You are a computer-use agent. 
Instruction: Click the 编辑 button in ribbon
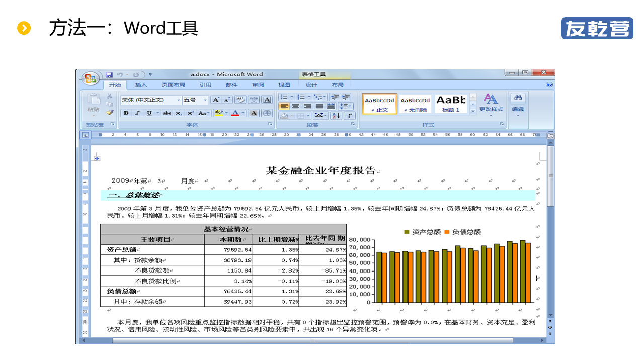tap(518, 103)
